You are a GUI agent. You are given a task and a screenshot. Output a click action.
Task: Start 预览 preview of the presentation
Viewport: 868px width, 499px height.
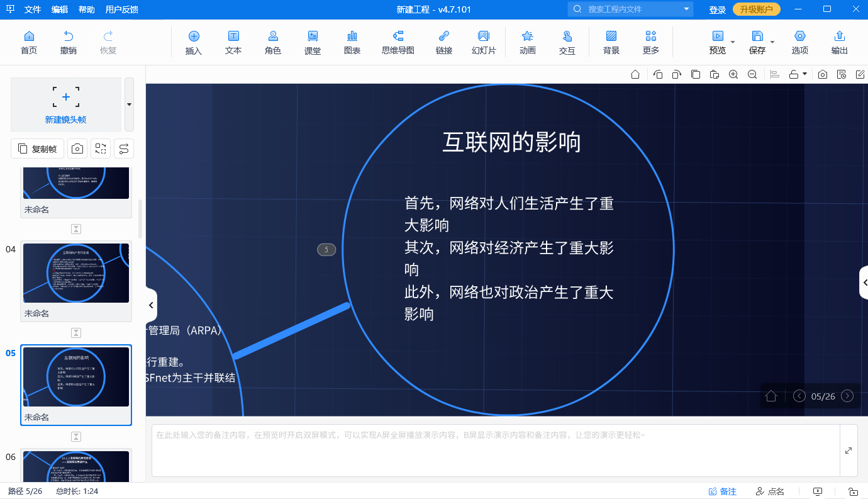click(717, 43)
